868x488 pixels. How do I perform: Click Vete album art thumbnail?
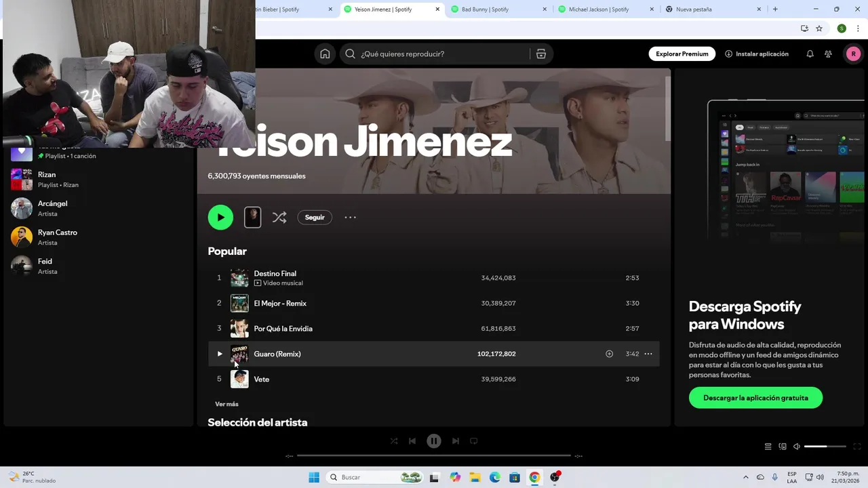[x=239, y=379]
